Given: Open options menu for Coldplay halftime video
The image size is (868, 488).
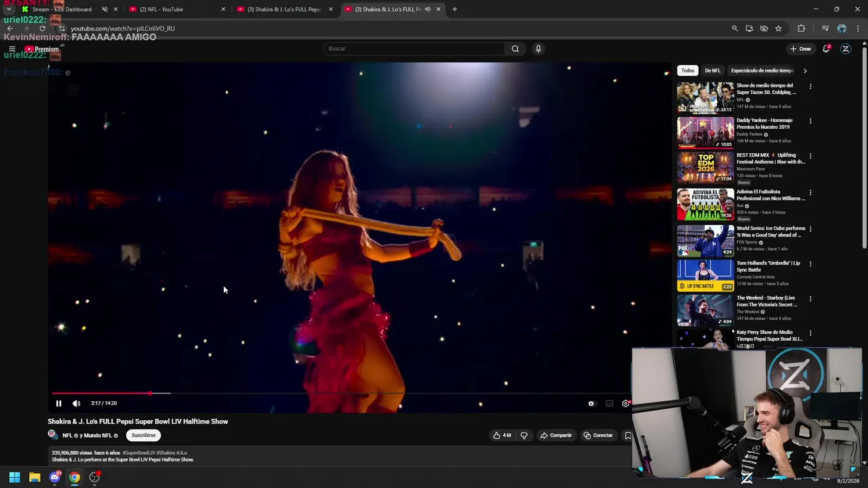Looking at the screenshot, I should [810, 87].
